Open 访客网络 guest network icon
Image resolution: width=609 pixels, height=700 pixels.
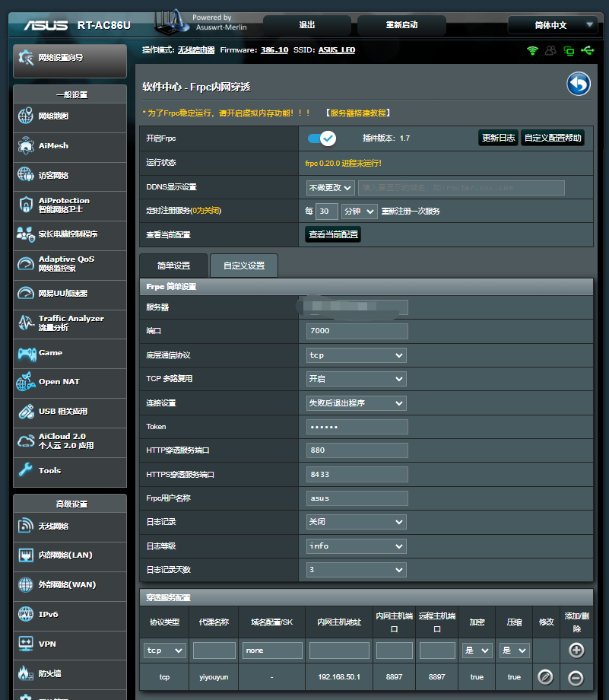point(25,175)
